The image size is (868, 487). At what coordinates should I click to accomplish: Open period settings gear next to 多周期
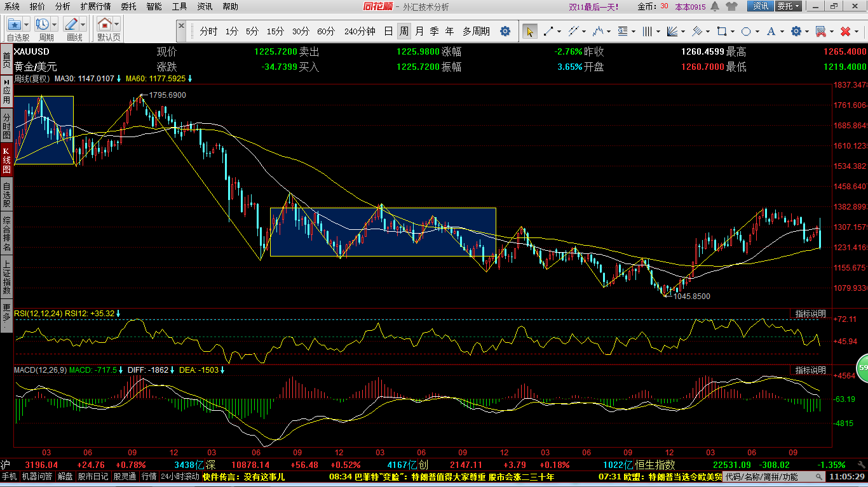505,31
